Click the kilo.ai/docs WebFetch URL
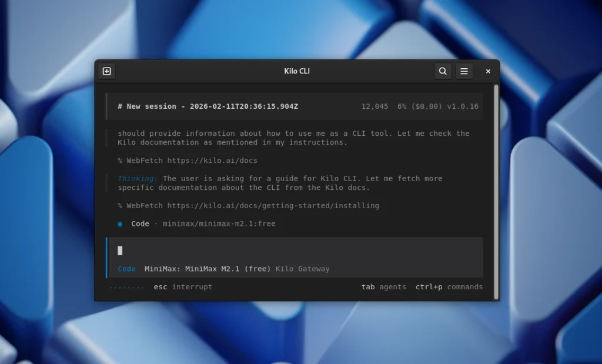 (x=212, y=161)
